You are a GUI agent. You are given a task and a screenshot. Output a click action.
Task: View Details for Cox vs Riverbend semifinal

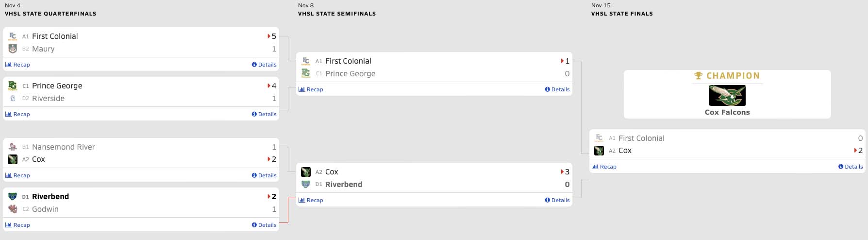tap(557, 200)
